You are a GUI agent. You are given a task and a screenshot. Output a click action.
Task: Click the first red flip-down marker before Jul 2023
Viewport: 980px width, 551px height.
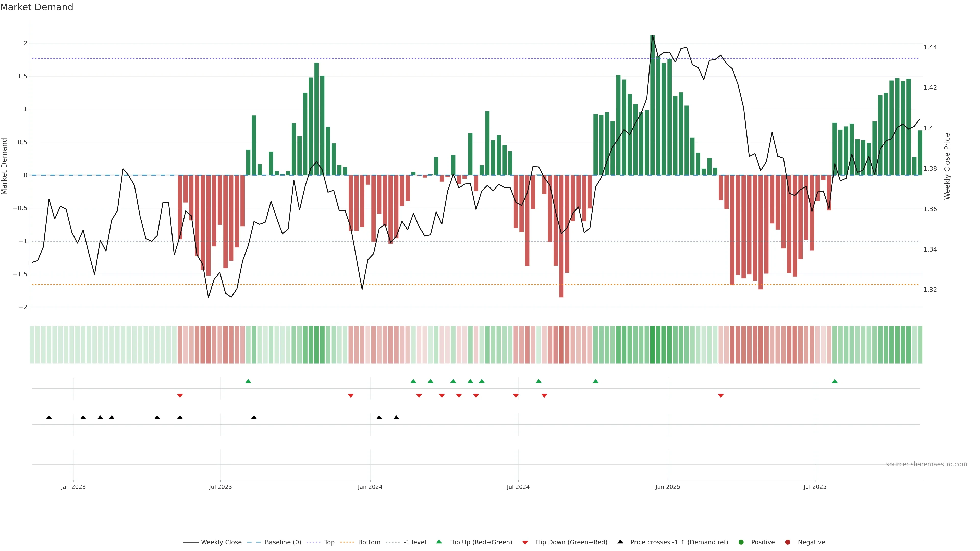[180, 396]
